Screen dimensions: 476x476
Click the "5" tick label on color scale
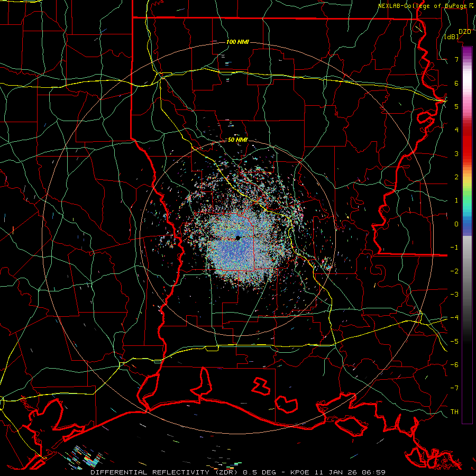point(456,106)
